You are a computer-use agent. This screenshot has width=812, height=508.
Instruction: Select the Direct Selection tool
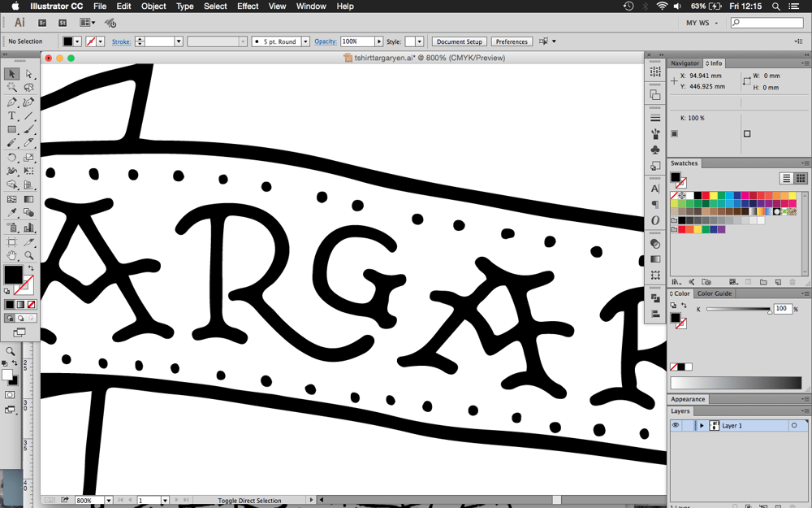pyautogui.click(x=28, y=74)
